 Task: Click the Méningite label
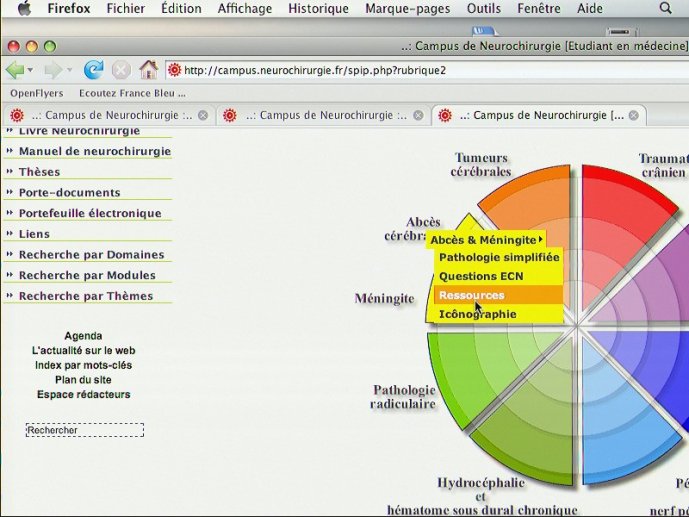[384, 299]
